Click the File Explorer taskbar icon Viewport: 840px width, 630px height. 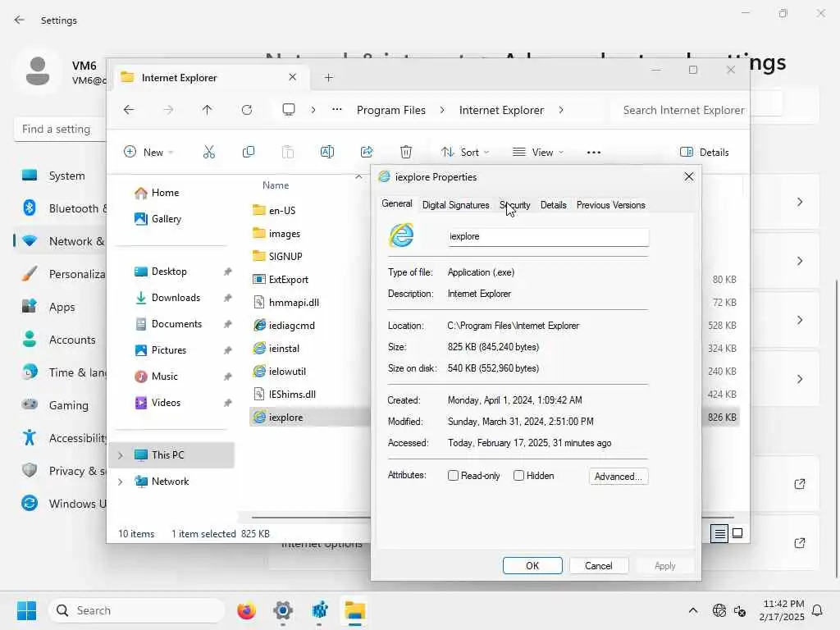point(354,610)
